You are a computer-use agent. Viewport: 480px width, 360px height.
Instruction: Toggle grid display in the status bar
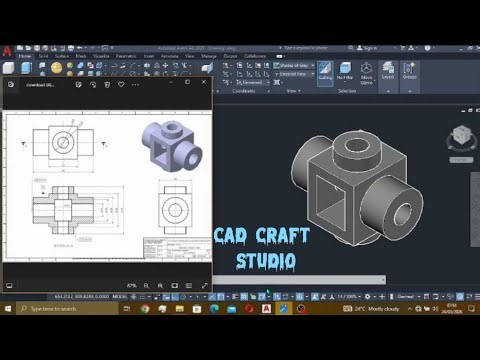(x=134, y=296)
